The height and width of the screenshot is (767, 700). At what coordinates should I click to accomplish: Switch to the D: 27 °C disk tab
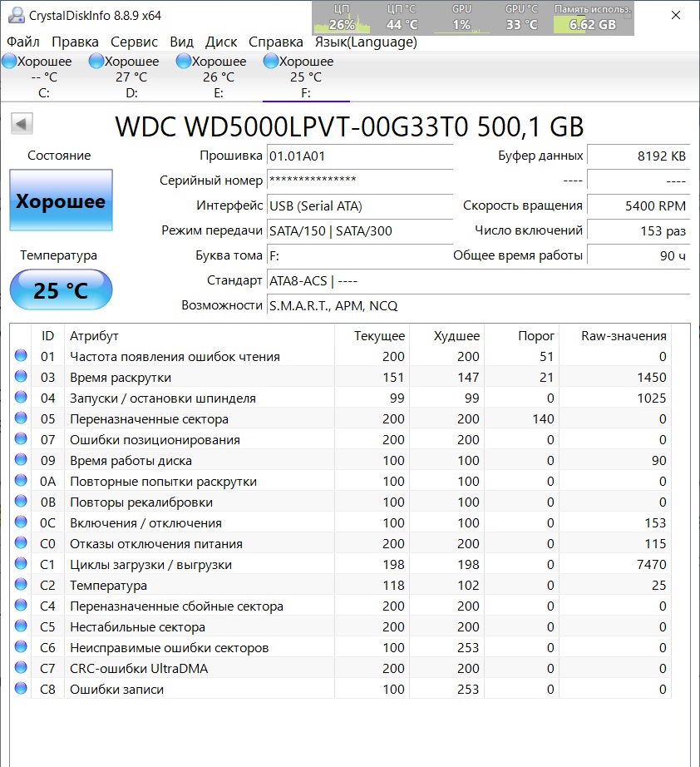click(131, 77)
